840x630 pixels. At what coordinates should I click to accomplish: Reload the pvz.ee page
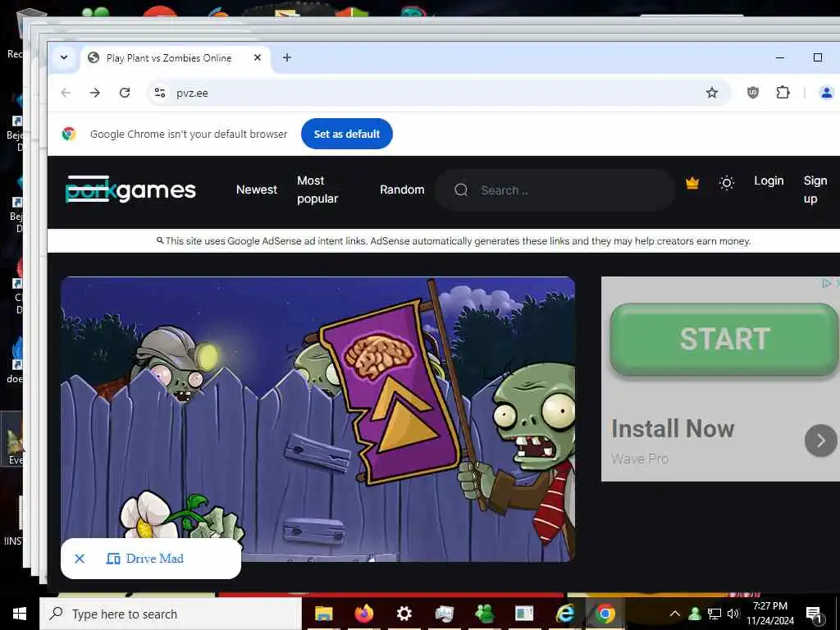pos(125,93)
